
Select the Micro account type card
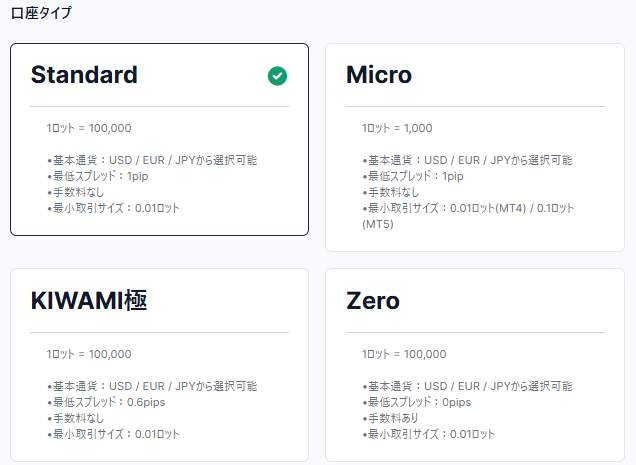475,148
